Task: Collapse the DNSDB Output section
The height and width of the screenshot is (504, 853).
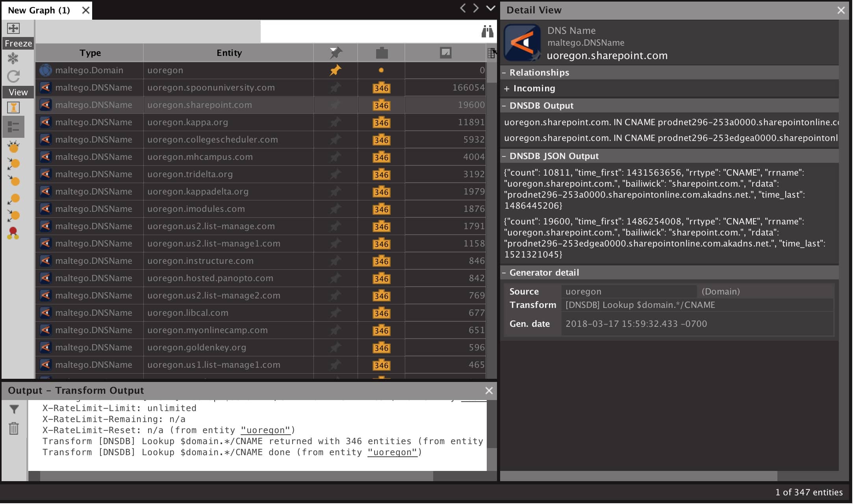Action: 504,106
